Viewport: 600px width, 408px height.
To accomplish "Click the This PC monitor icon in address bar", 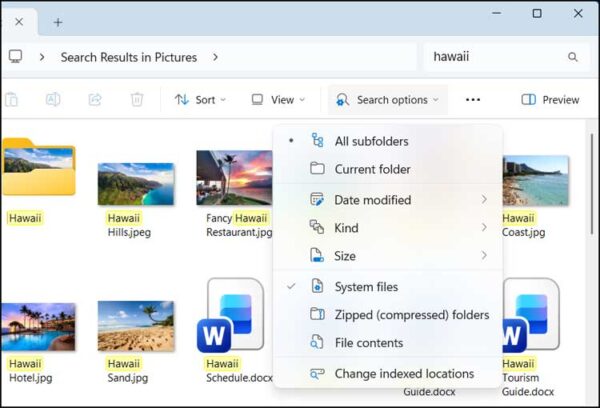I will pyautogui.click(x=15, y=57).
